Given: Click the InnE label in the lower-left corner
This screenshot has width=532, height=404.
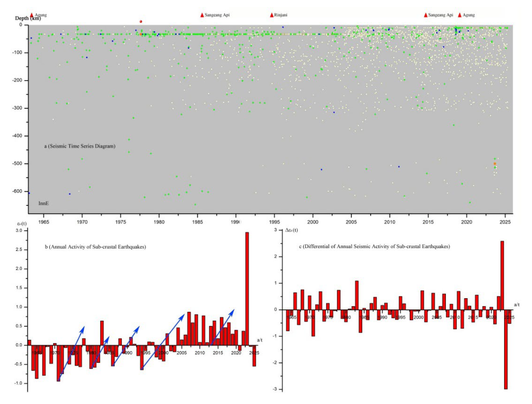Looking at the screenshot, I should [44, 203].
